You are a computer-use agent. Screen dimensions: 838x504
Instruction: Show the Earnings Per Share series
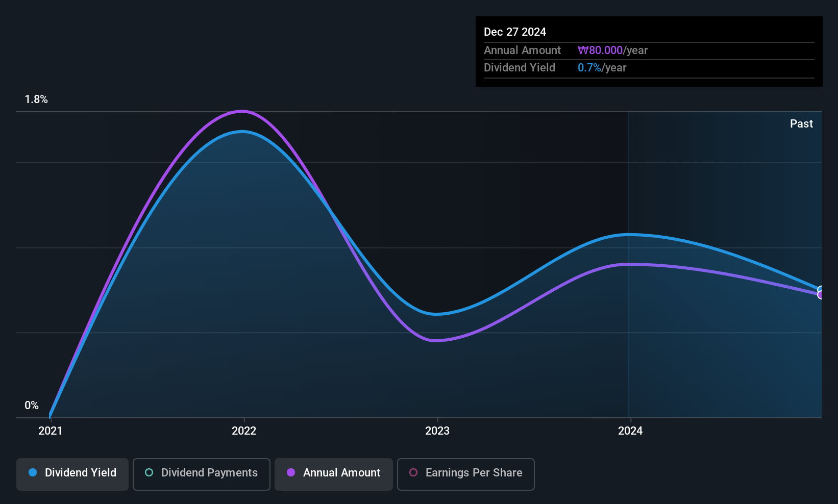pos(466,474)
